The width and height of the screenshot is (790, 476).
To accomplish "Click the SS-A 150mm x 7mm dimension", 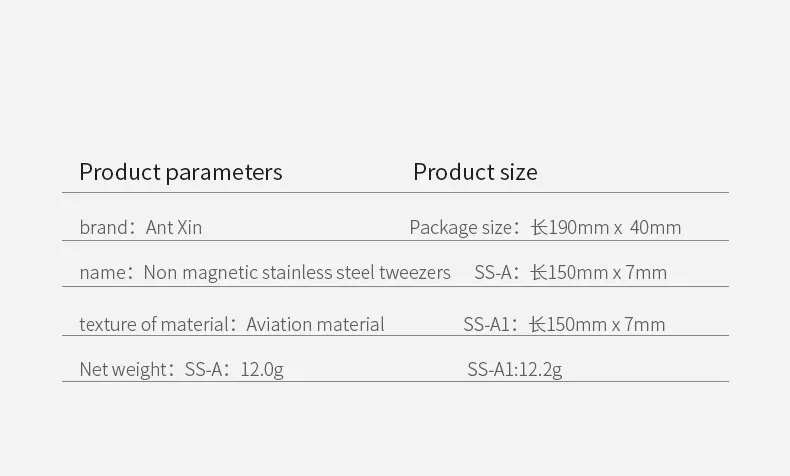I will click(x=607, y=273).
